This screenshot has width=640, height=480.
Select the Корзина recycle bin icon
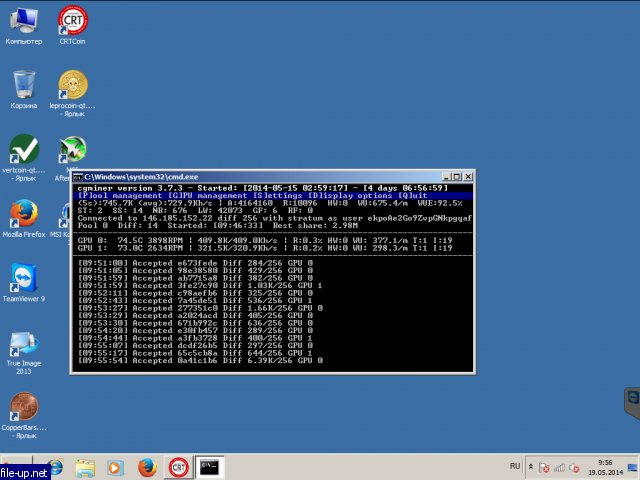(x=24, y=90)
